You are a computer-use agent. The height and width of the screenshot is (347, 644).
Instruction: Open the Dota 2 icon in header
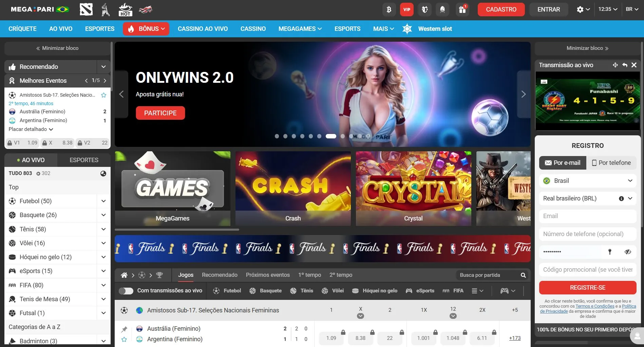86,9
